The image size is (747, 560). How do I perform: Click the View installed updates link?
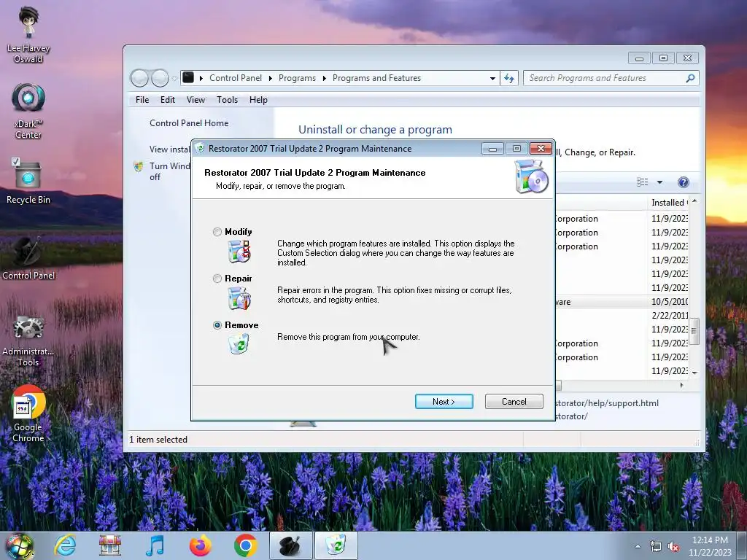coord(169,149)
